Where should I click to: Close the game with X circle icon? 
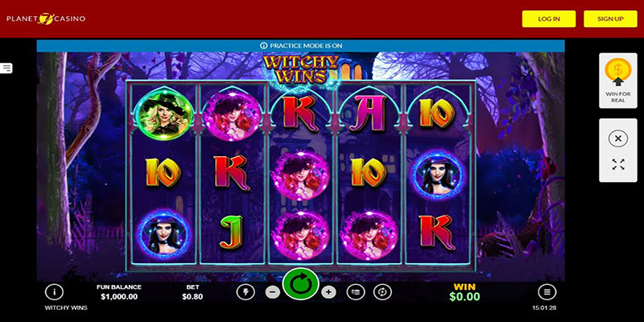click(x=618, y=138)
